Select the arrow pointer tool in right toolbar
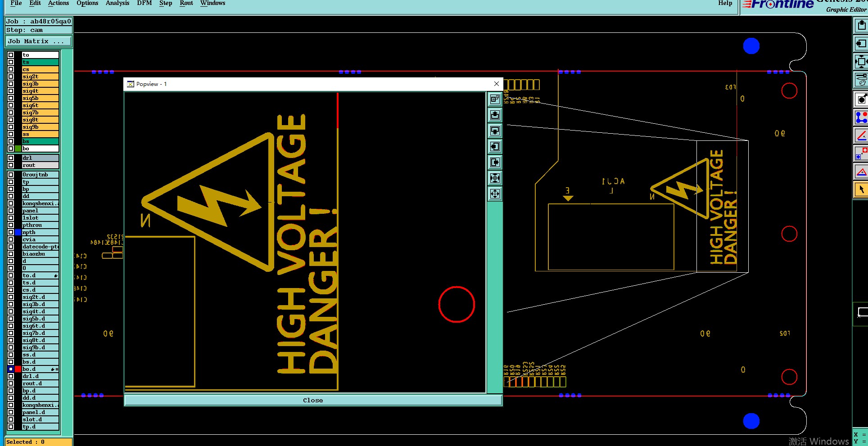The height and width of the screenshot is (446, 868). 861,189
